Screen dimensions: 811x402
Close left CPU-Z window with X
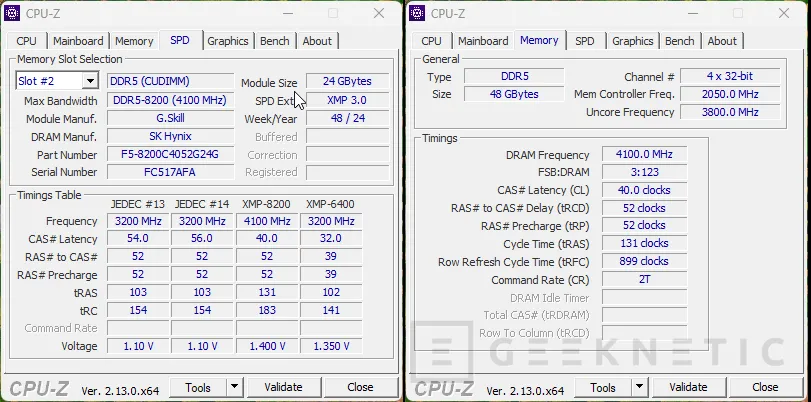[379, 13]
